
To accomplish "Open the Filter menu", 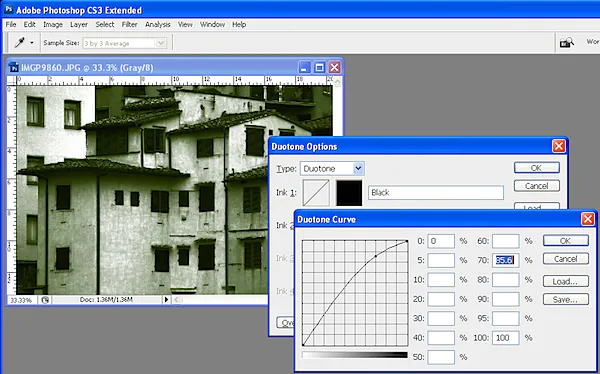I will [129, 24].
